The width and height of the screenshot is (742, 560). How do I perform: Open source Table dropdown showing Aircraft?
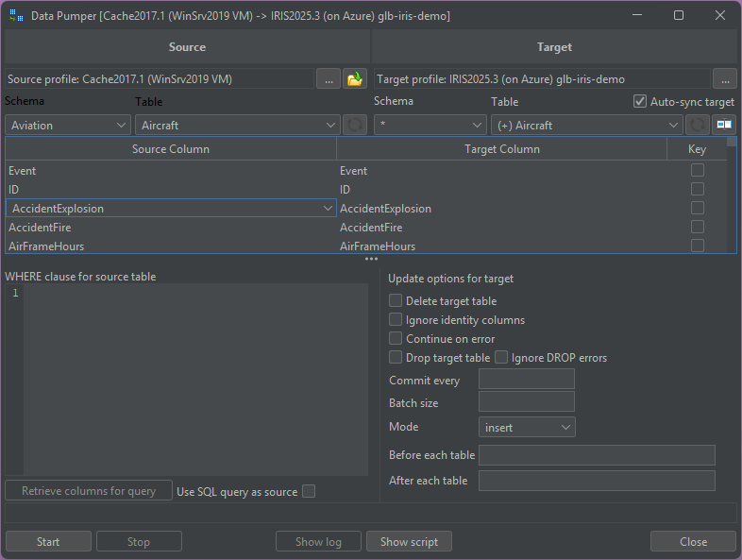tap(238, 125)
